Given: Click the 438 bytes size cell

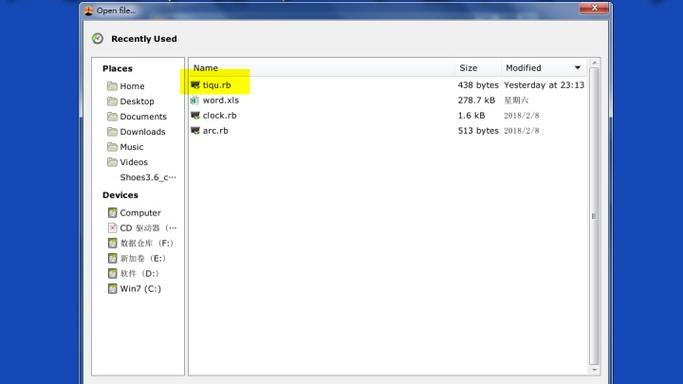Looking at the screenshot, I should (x=478, y=85).
